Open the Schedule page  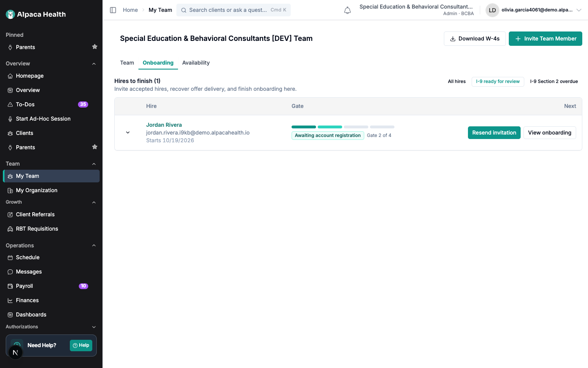tap(51, 257)
